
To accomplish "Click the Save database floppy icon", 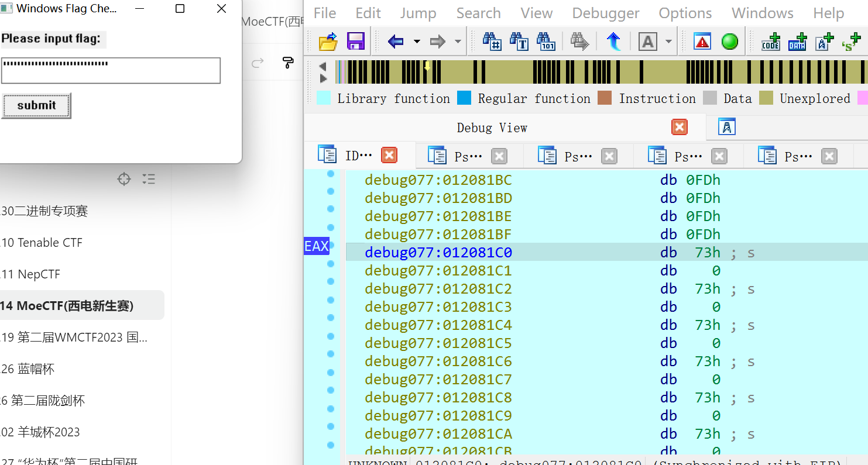I will click(x=356, y=42).
